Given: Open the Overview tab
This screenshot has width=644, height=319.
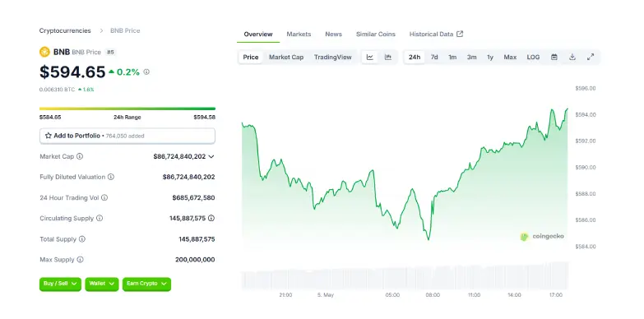Looking at the screenshot, I should [258, 34].
